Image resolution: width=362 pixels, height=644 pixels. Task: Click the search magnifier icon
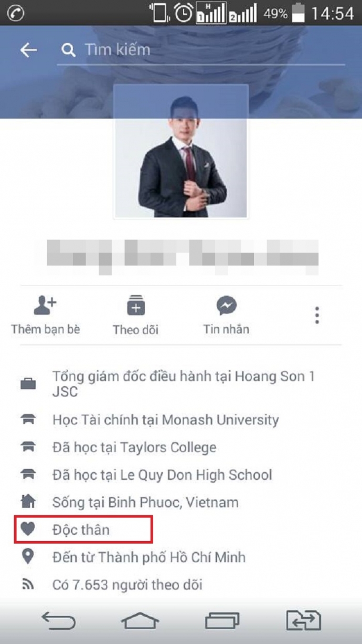[x=68, y=50]
